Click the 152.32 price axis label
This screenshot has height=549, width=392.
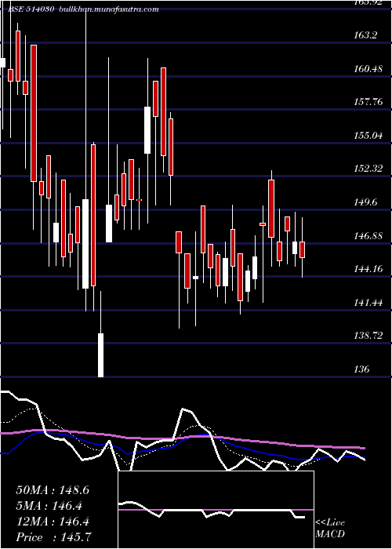368,169
